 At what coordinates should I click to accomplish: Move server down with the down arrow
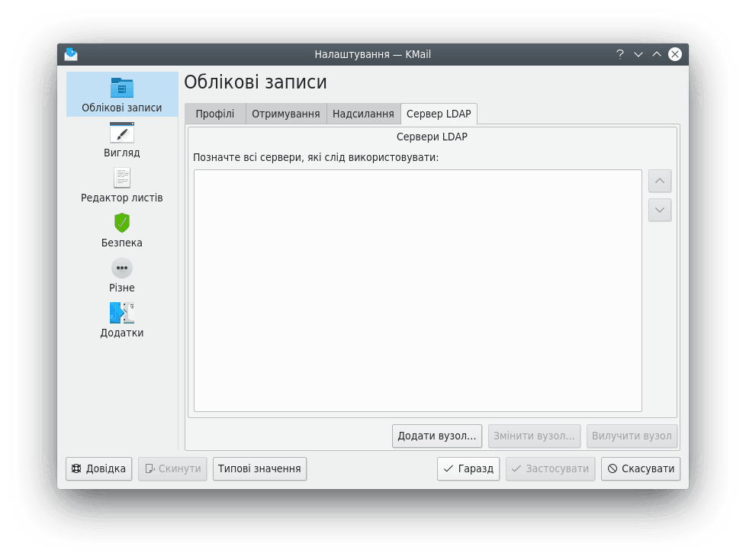(x=660, y=210)
